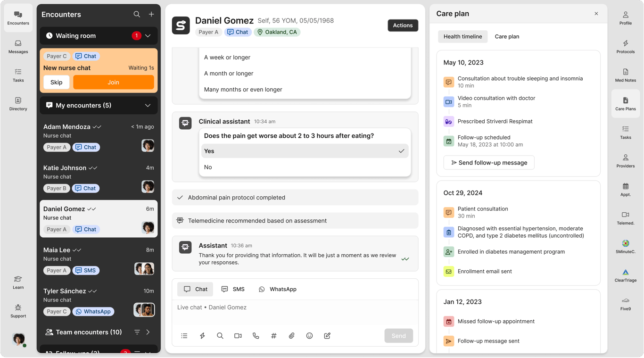This screenshot has width=644, height=358.
Task: Choose 'A month or longer' option
Action: 305,73
